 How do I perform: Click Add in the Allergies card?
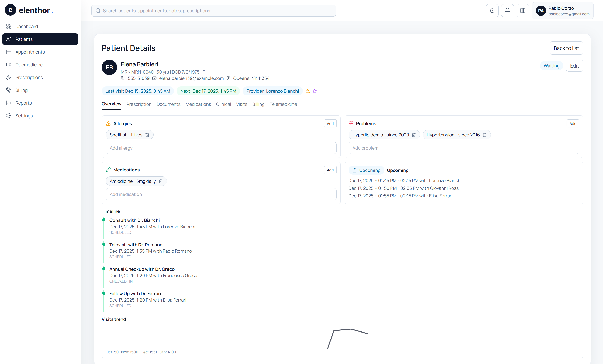tap(330, 124)
